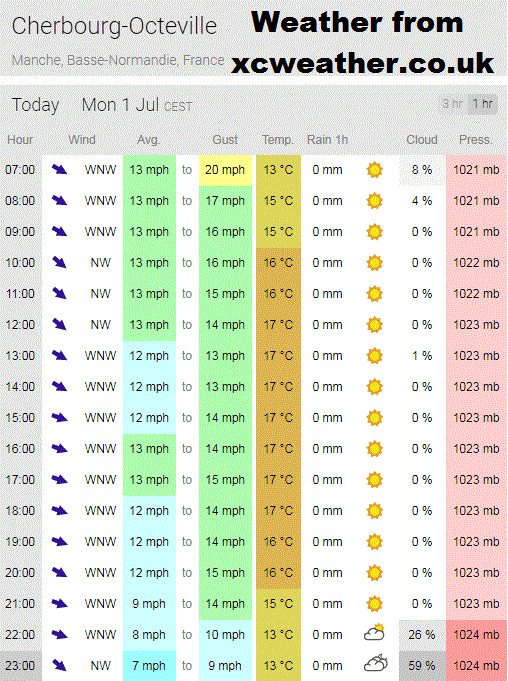The height and width of the screenshot is (681, 508).
Task: Select the 1 hr forecast view
Action: pyautogui.click(x=482, y=104)
